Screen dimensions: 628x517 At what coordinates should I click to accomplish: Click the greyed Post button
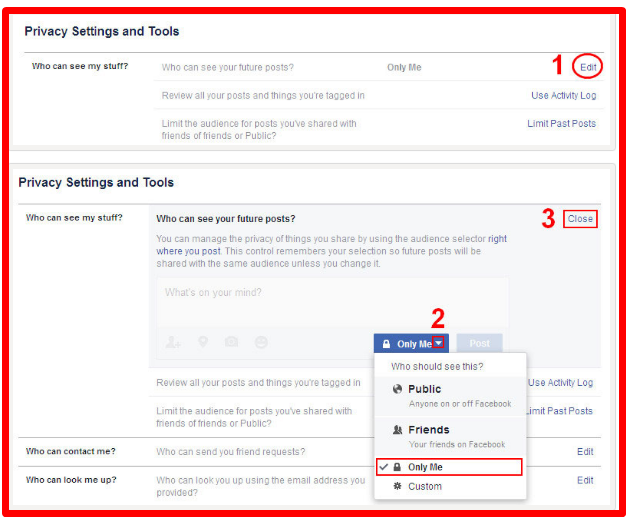click(479, 343)
